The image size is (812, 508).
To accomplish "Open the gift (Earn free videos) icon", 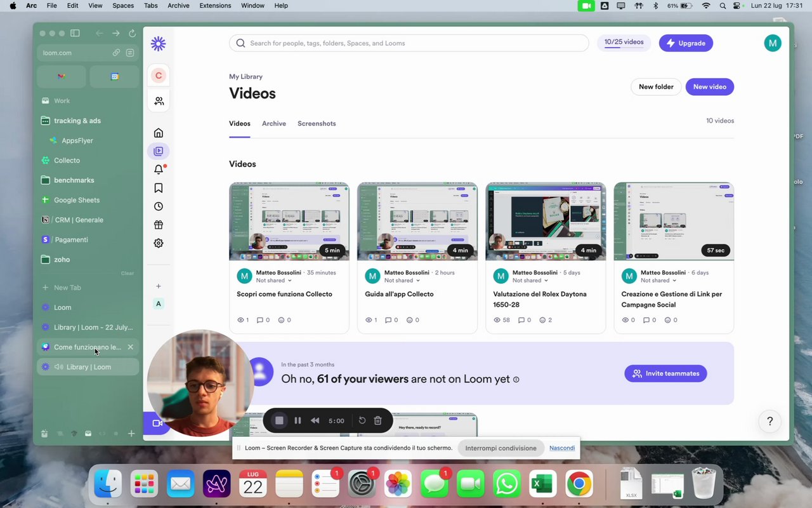I will point(159,225).
